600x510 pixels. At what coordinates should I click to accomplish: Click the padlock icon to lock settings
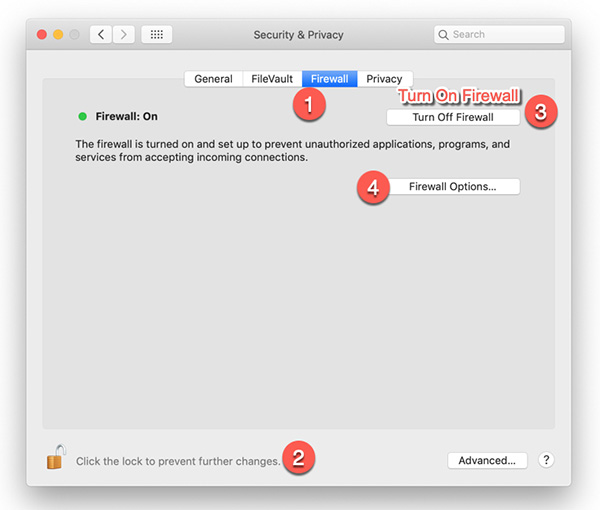tap(54, 458)
